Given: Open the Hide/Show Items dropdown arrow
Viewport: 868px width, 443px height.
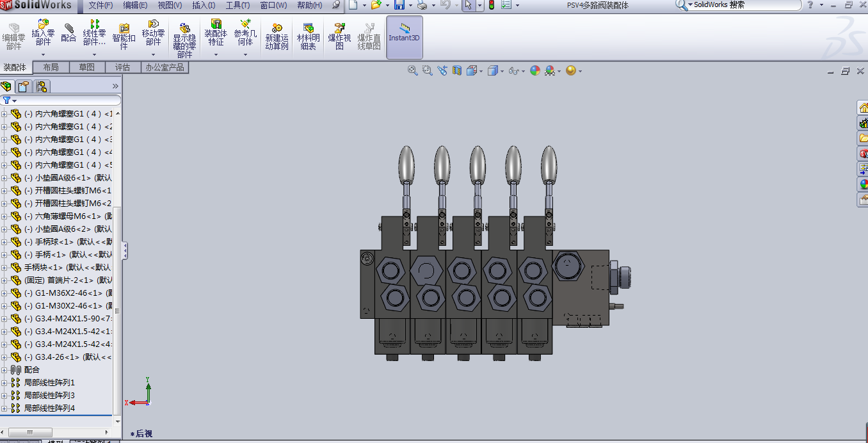Looking at the screenshot, I should (x=523, y=71).
